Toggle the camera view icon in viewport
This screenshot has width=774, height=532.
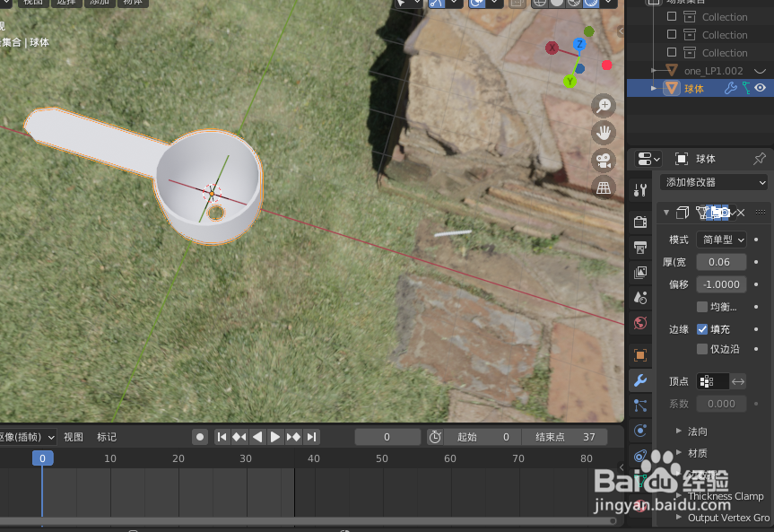coord(604,160)
